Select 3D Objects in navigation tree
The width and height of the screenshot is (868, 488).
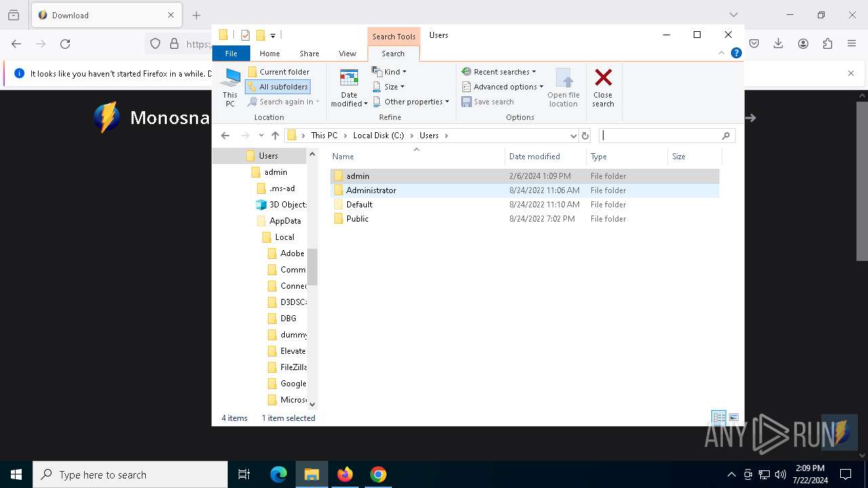pyautogui.click(x=281, y=205)
